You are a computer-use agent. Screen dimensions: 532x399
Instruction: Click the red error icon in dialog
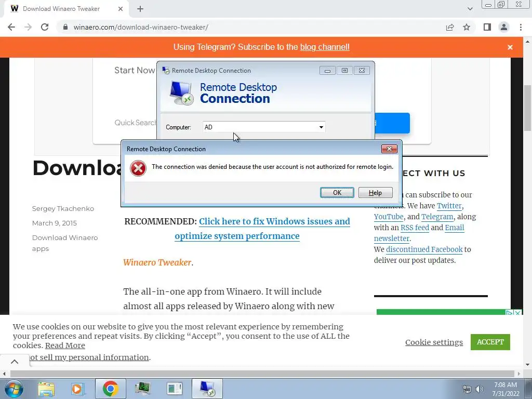pos(138,168)
